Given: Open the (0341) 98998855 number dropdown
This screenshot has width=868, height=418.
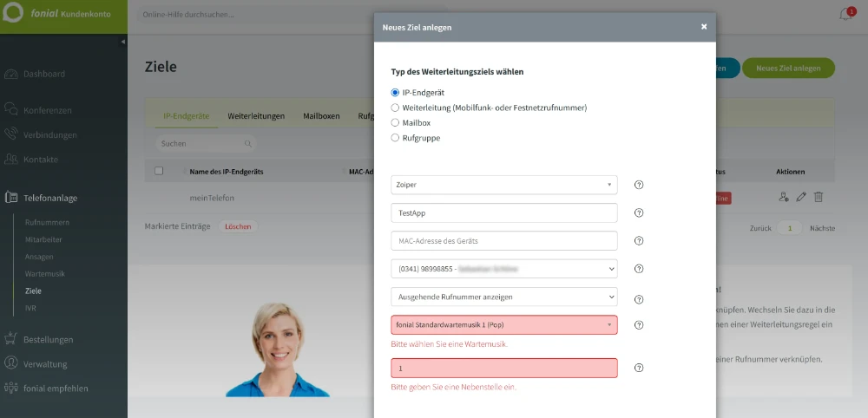Looking at the screenshot, I should (x=504, y=269).
